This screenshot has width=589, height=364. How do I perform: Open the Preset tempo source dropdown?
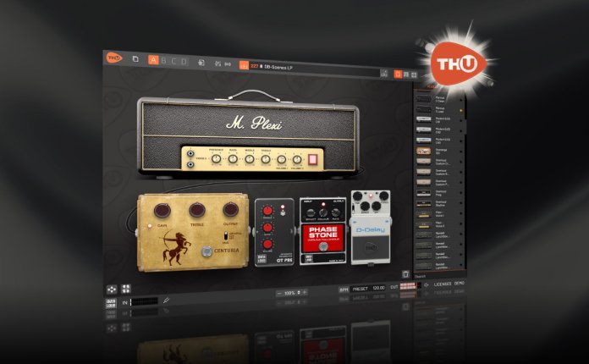(x=361, y=288)
